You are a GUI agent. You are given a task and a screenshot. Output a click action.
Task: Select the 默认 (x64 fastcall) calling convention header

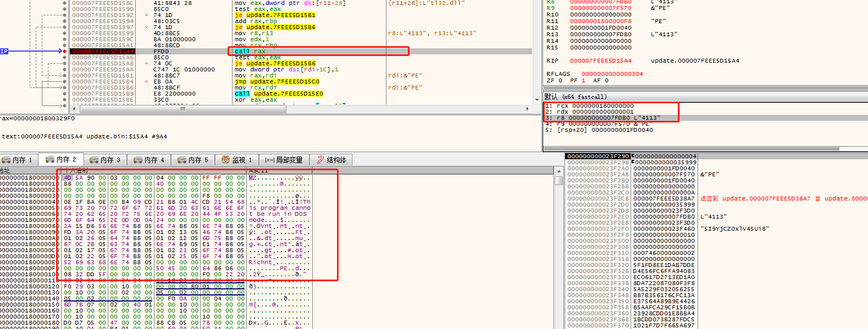pyautogui.click(x=576, y=97)
